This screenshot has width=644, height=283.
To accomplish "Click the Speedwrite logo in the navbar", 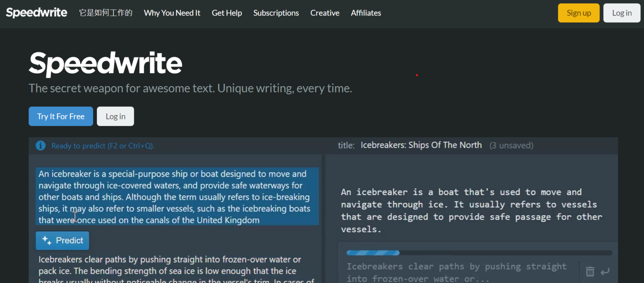I will (36, 13).
